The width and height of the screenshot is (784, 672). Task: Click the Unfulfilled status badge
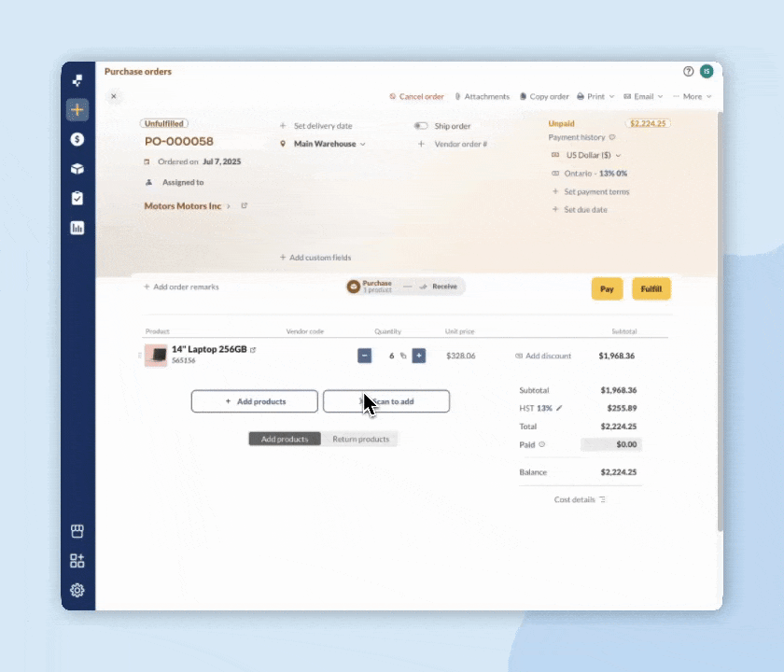164,123
